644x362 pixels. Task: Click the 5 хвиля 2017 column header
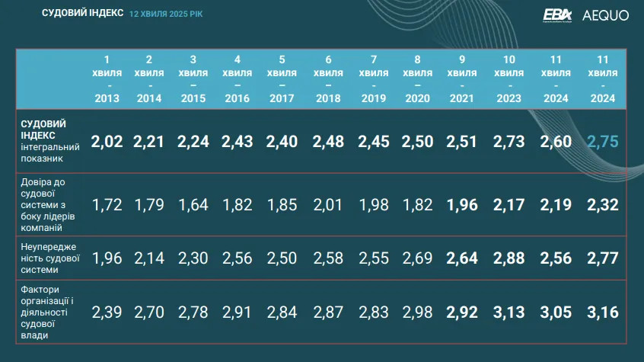click(x=282, y=78)
